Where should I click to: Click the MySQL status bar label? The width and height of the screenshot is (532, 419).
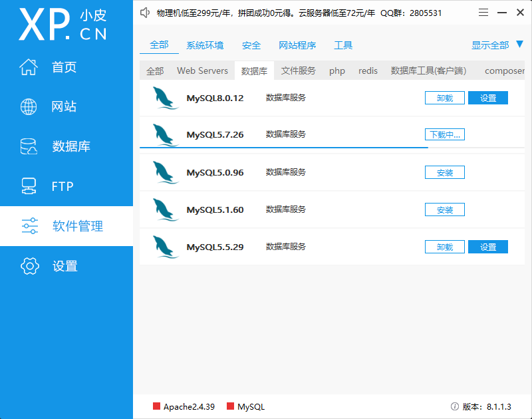pyautogui.click(x=251, y=407)
